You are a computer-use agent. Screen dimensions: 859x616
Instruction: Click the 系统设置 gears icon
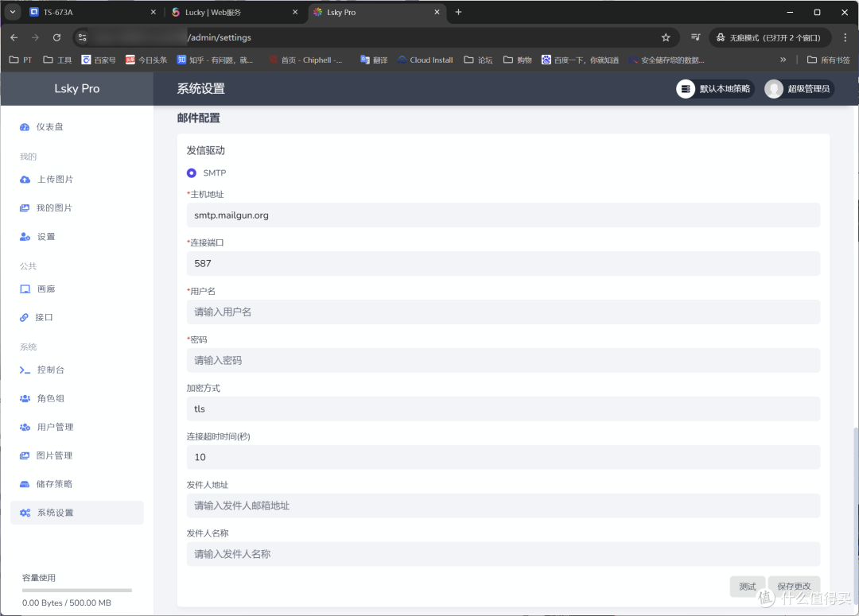pyautogui.click(x=25, y=513)
